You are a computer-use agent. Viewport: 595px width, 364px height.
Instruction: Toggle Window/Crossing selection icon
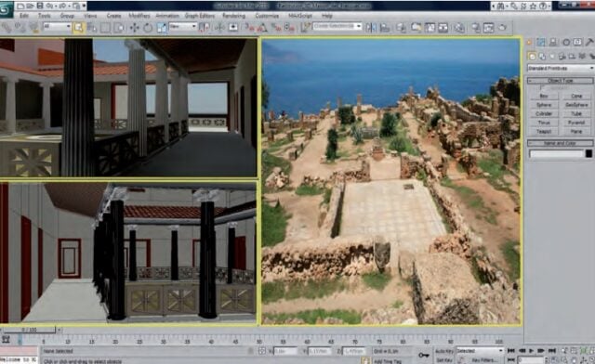(x=119, y=28)
